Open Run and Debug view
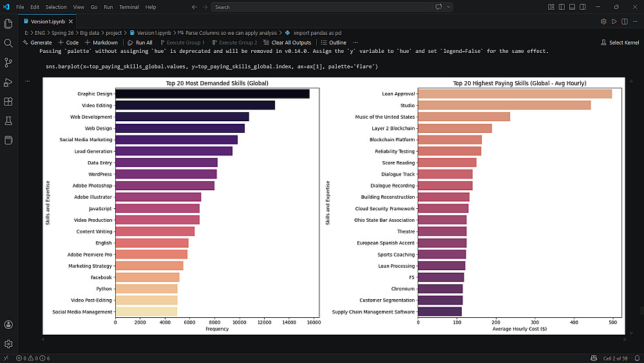644x363 pixels. click(8, 82)
